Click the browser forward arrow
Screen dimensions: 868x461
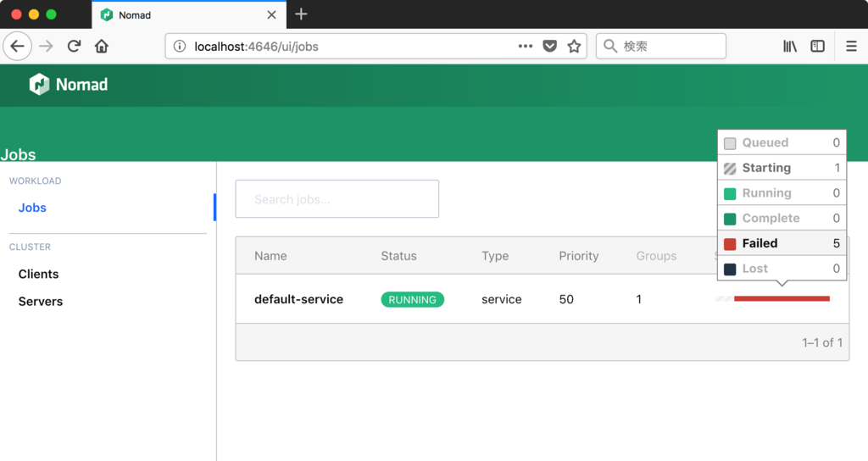pyautogui.click(x=46, y=46)
